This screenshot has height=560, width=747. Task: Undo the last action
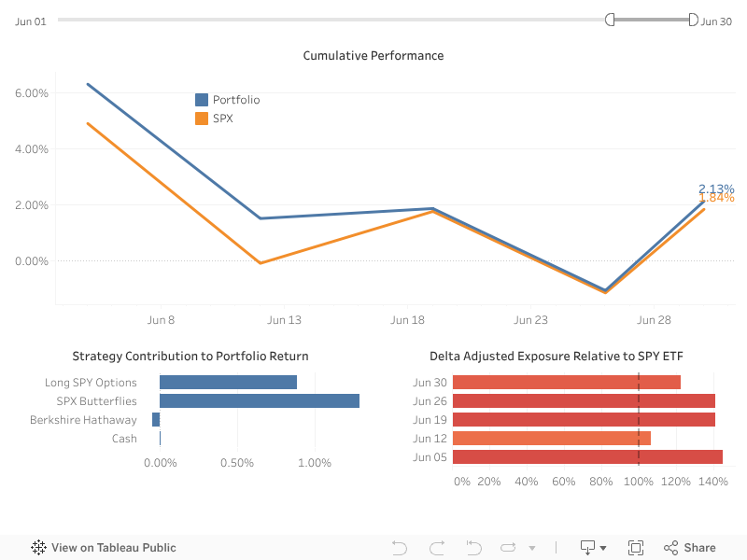point(400,548)
